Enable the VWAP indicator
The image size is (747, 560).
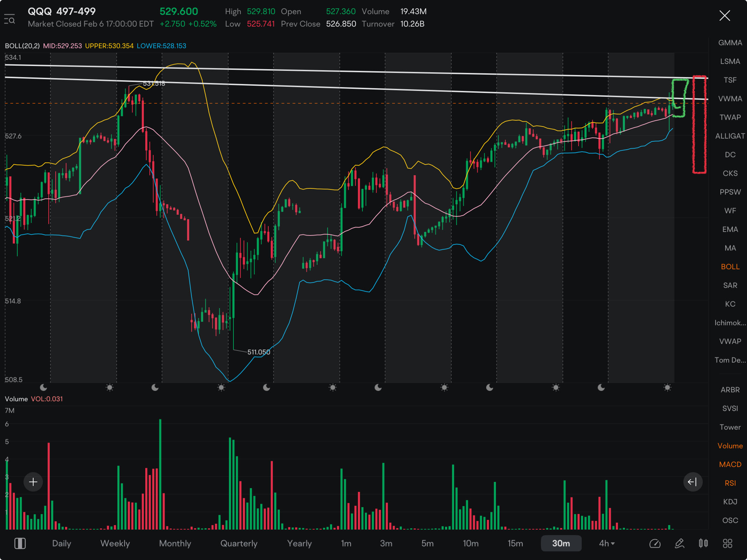(x=730, y=342)
